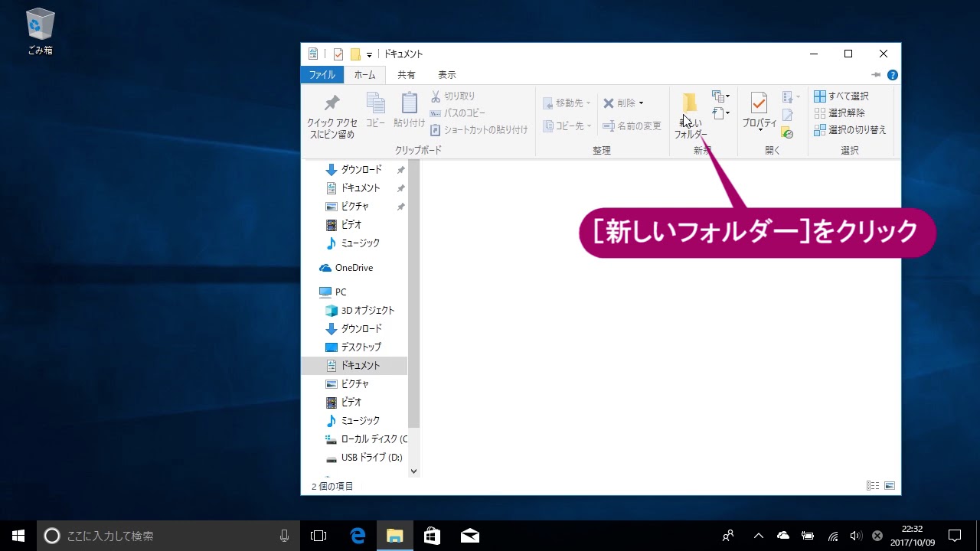This screenshot has width=980, height=551.
Task: Click the properties quick-access icon in title bar
Action: coord(338,54)
